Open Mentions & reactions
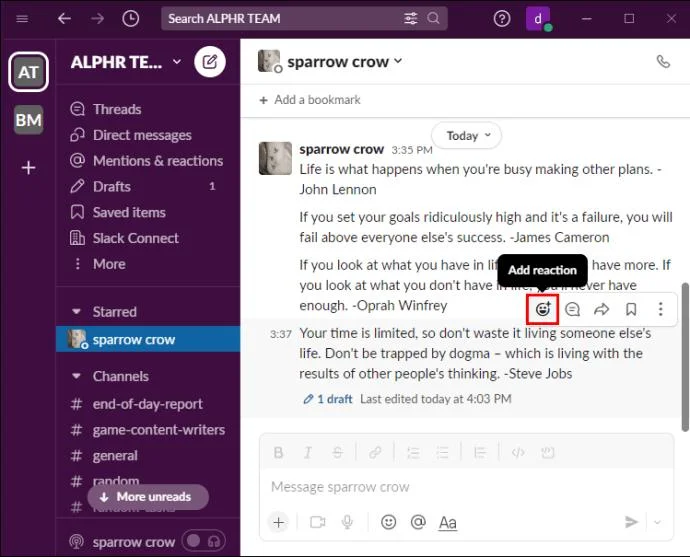The image size is (690, 557). click(148, 161)
